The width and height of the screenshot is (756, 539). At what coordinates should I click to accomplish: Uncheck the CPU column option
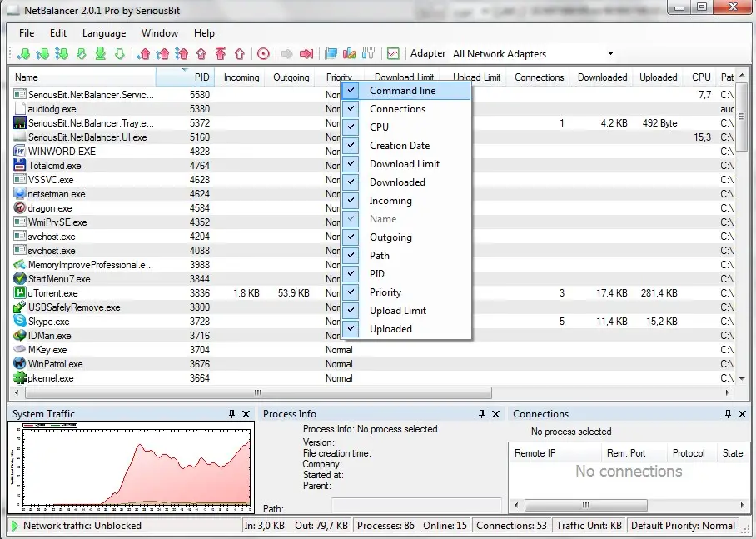[x=406, y=127]
